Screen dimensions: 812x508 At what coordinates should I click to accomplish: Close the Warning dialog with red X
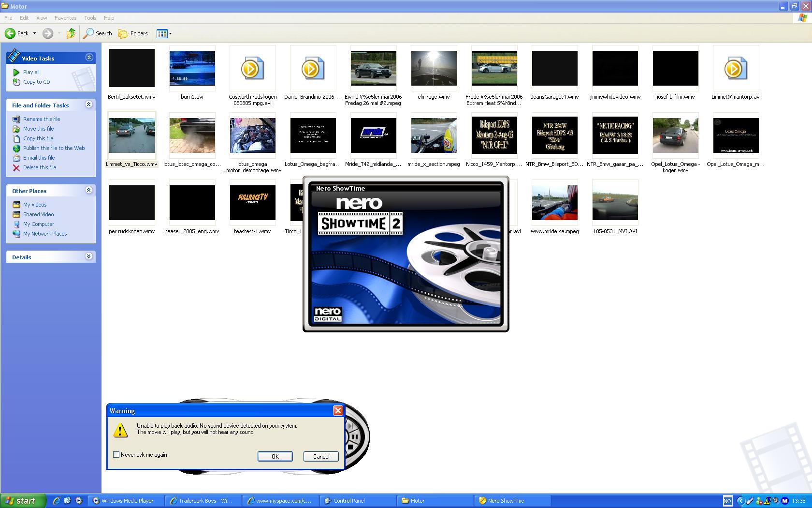point(338,410)
